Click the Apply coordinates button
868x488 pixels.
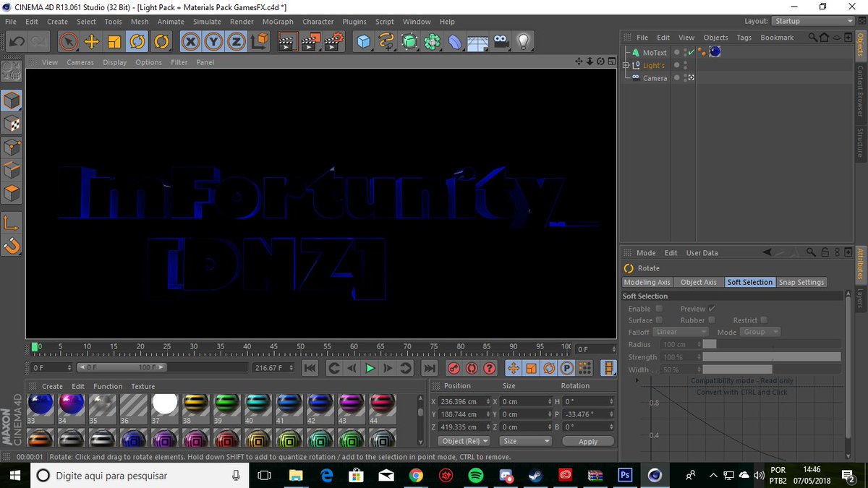pos(588,441)
